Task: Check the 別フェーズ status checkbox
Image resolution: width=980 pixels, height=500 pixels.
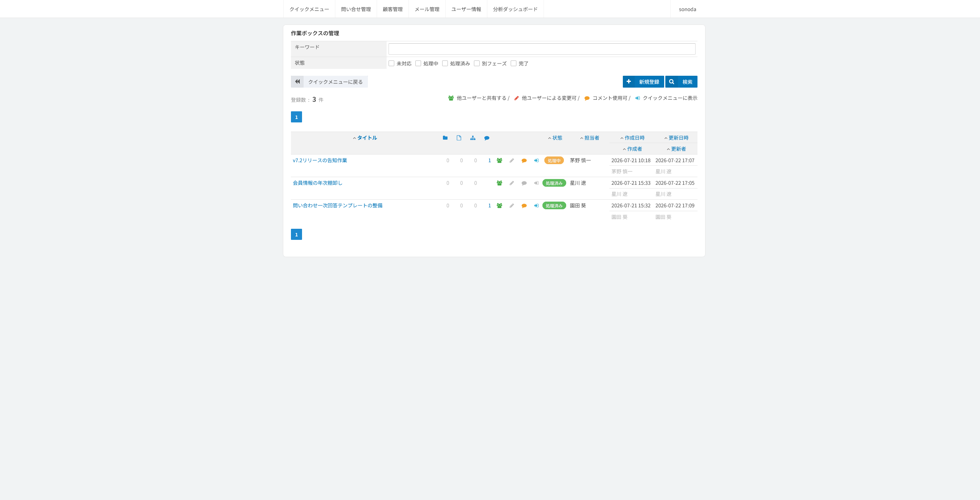Action: click(x=477, y=64)
